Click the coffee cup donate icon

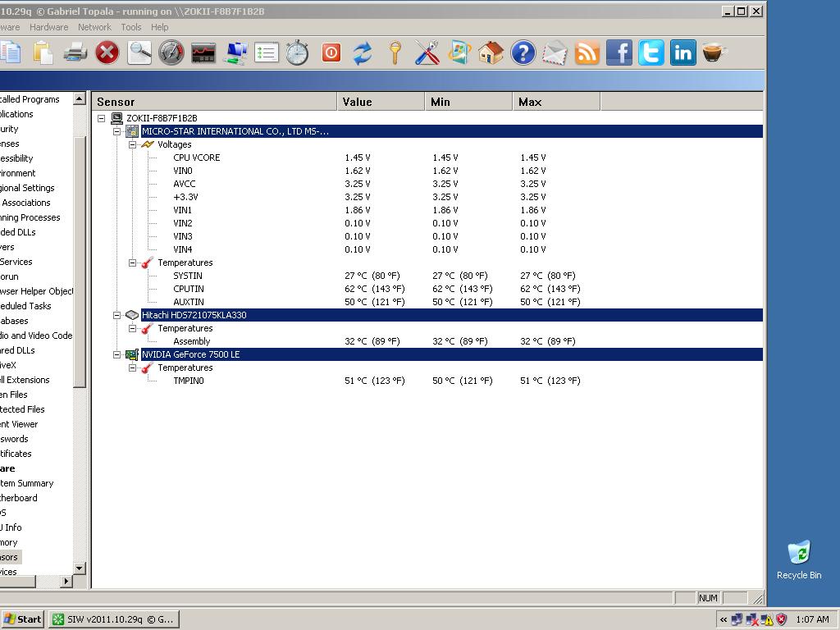click(x=714, y=53)
